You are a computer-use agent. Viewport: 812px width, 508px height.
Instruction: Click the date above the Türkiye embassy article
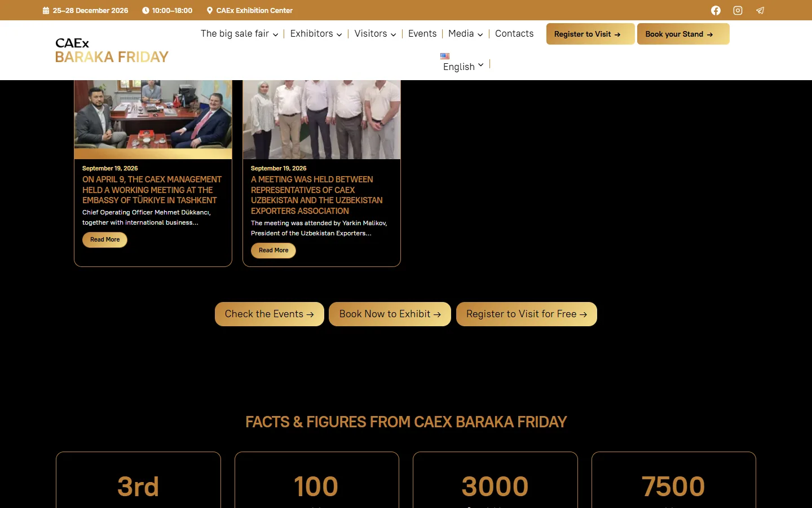click(110, 168)
